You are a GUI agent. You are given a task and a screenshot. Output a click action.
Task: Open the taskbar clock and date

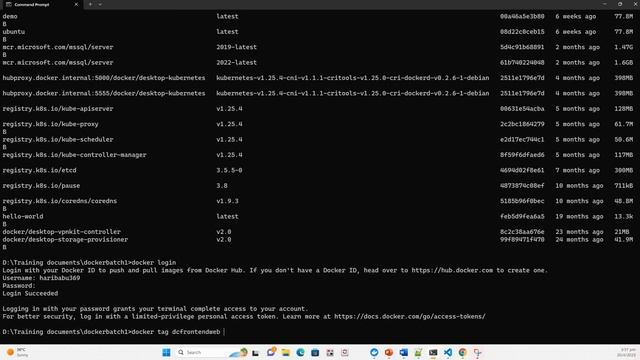(x=626, y=352)
